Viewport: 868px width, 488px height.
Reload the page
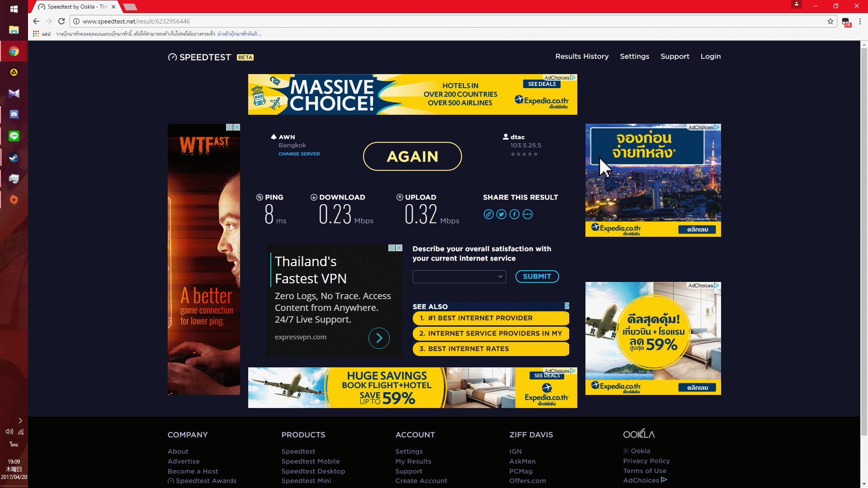click(x=61, y=21)
